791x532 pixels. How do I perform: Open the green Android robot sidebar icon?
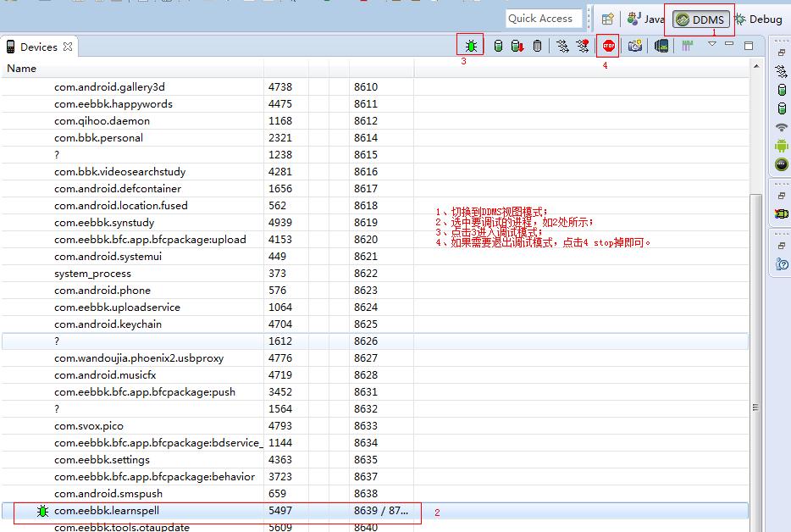(782, 146)
